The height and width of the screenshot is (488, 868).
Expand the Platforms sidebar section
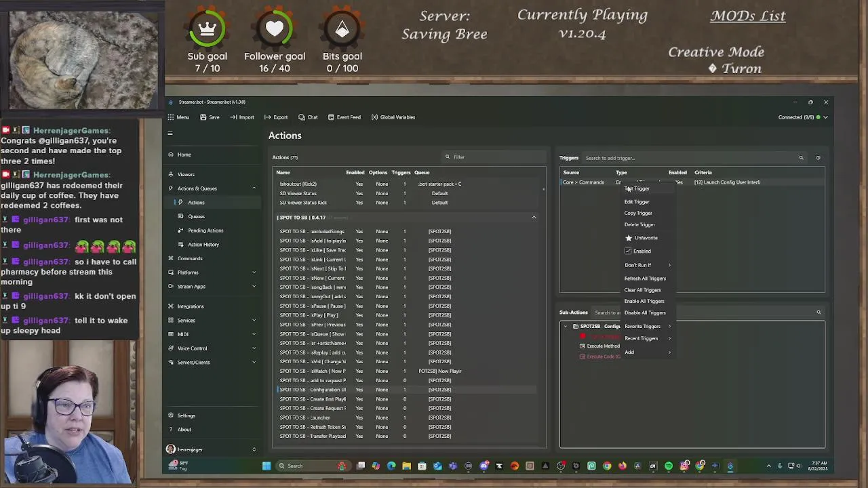pyautogui.click(x=254, y=272)
